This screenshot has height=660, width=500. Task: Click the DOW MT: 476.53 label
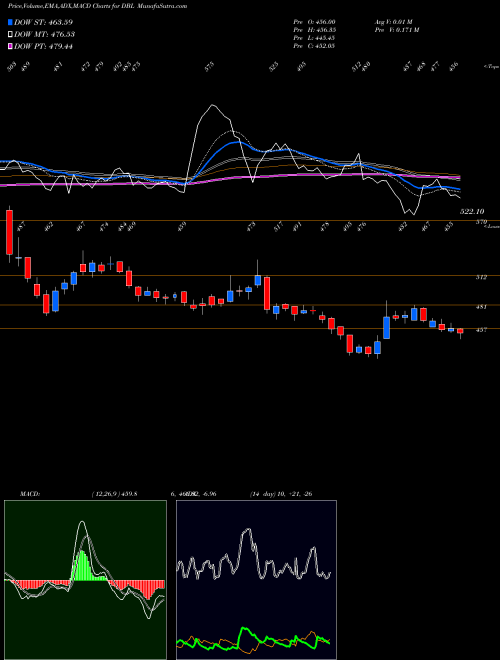click(x=45, y=34)
